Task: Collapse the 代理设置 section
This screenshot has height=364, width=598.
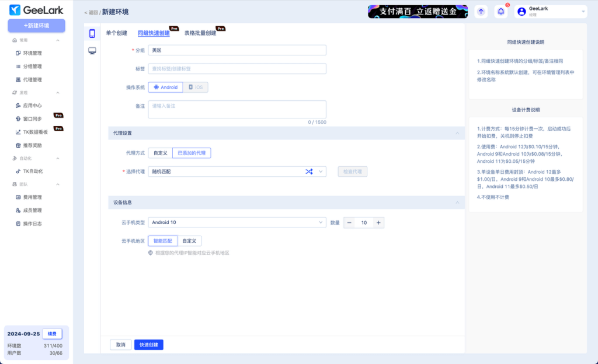Action: point(457,134)
